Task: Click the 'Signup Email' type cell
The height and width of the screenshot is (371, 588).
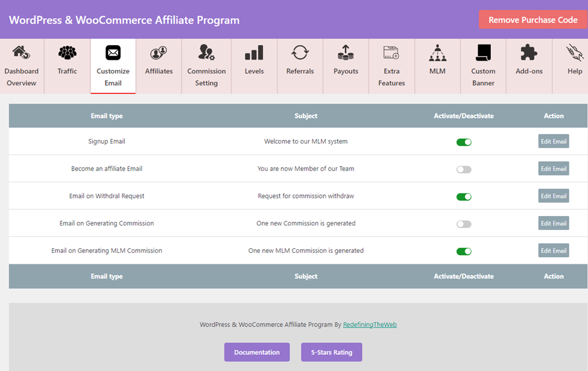Action: click(107, 141)
